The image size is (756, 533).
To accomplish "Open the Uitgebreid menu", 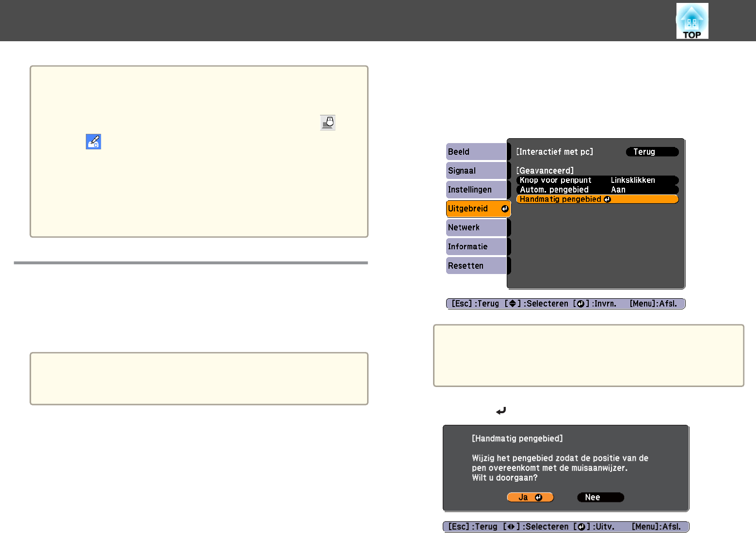I will click(478, 209).
